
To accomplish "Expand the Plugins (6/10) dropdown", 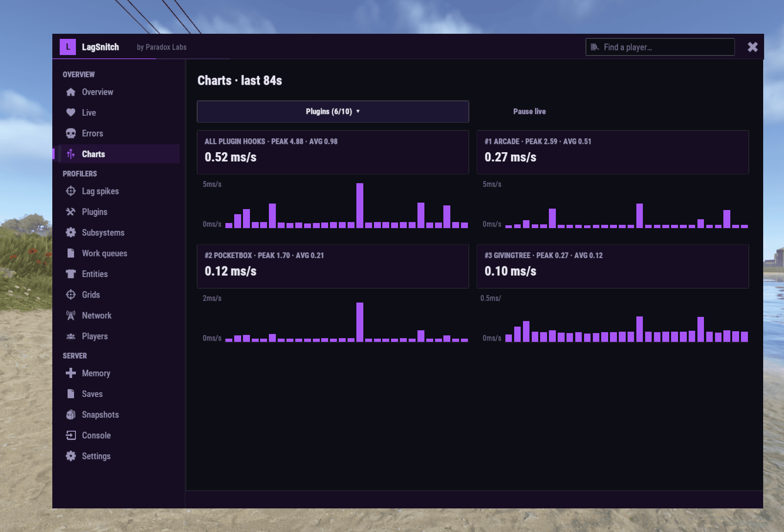I will click(x=333, y=111).
